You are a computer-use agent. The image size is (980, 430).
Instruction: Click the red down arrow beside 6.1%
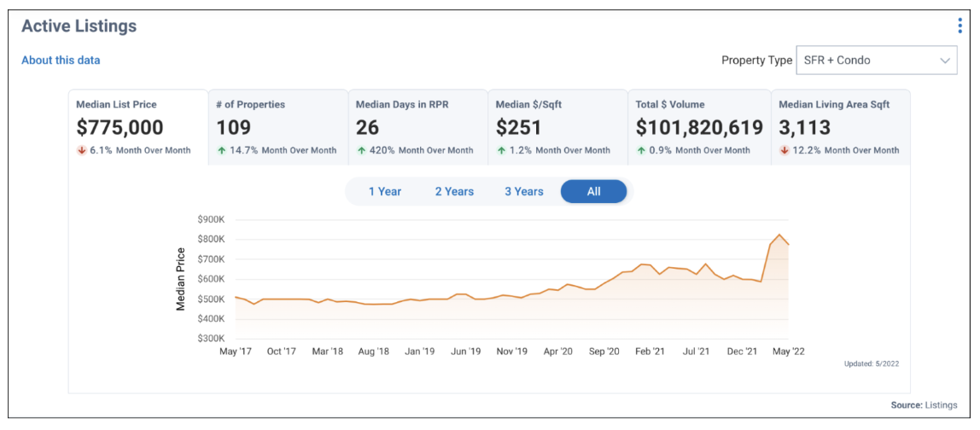click(81, 150)
